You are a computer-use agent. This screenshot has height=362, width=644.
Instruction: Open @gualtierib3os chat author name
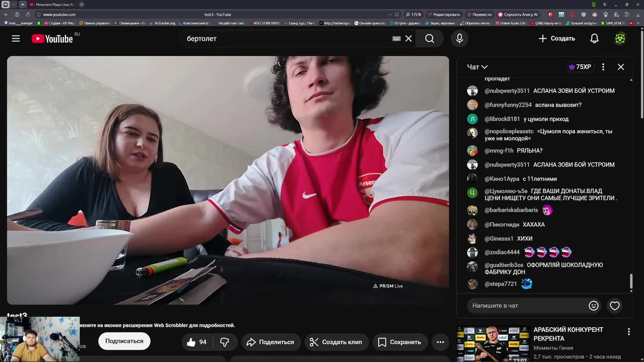click(x=504, y=265)
